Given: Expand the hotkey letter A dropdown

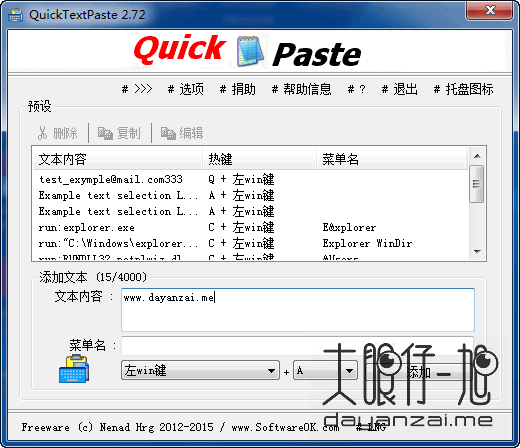Looking at the screenshot, I should pos(325,370).
